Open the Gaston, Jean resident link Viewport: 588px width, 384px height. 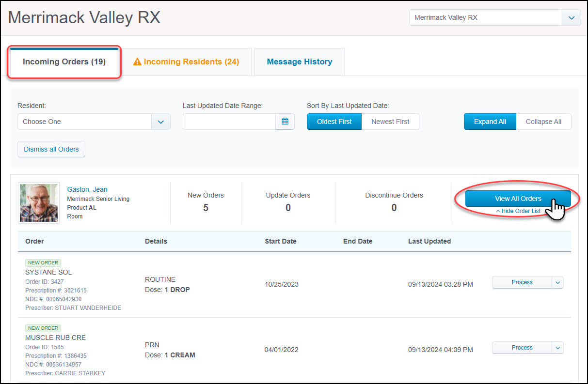[87, 189]
